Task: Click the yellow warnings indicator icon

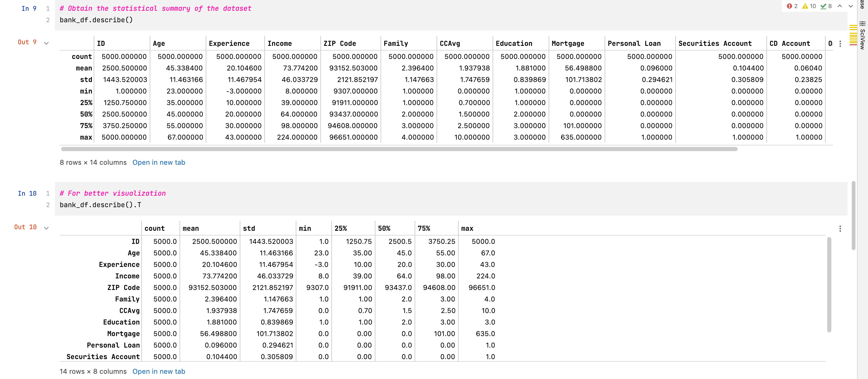Action: pyautogui.click(x=805, y=6)
